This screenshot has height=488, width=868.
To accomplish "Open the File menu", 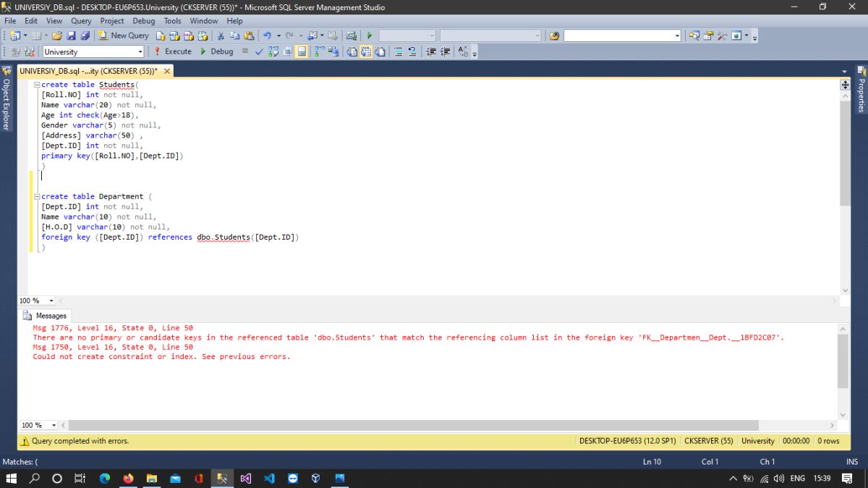I will pyautogui.click(x=10, y=21).
